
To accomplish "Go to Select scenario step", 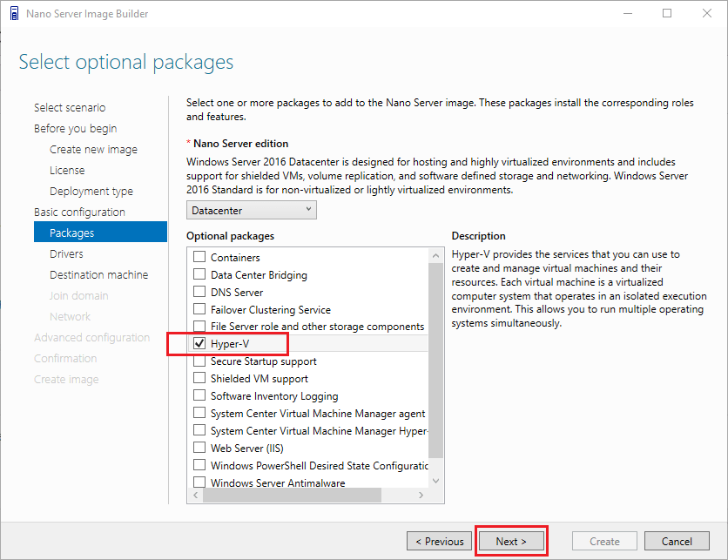I will (70, 108).
